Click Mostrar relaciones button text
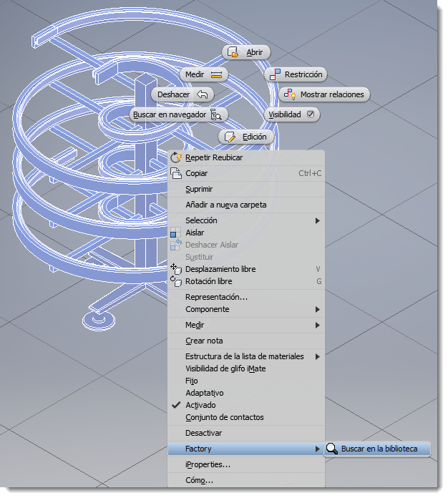Viewport: 448px width, 498px height. click(332, 94)
